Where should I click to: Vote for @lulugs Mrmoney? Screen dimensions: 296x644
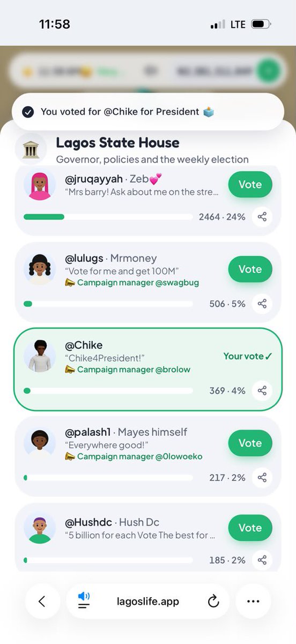pyautogui.click(x=250, y=269)
